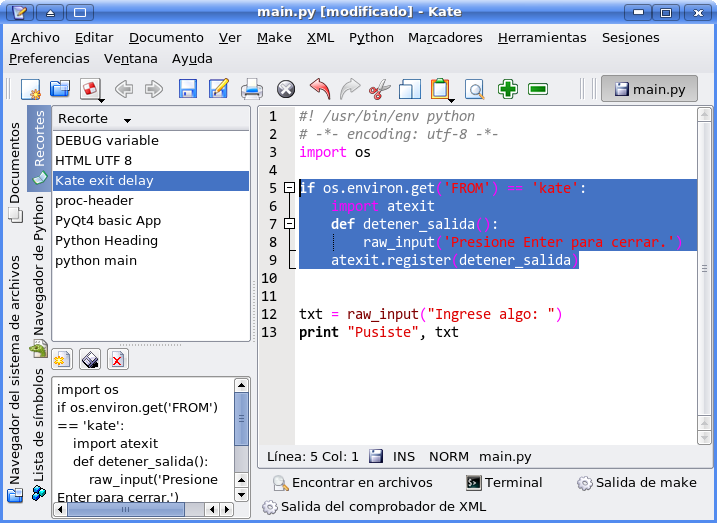Viewport: 717px width, 523px height.
Task: Print the document using printer icon
Action: (x=252, y=89)
